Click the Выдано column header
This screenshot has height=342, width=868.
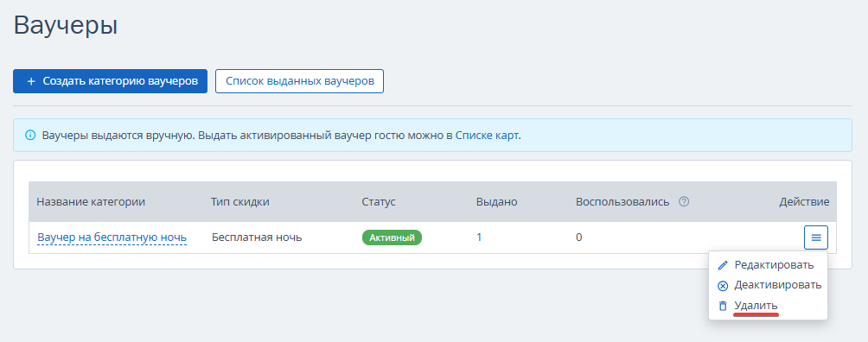(x=496, y=202)
